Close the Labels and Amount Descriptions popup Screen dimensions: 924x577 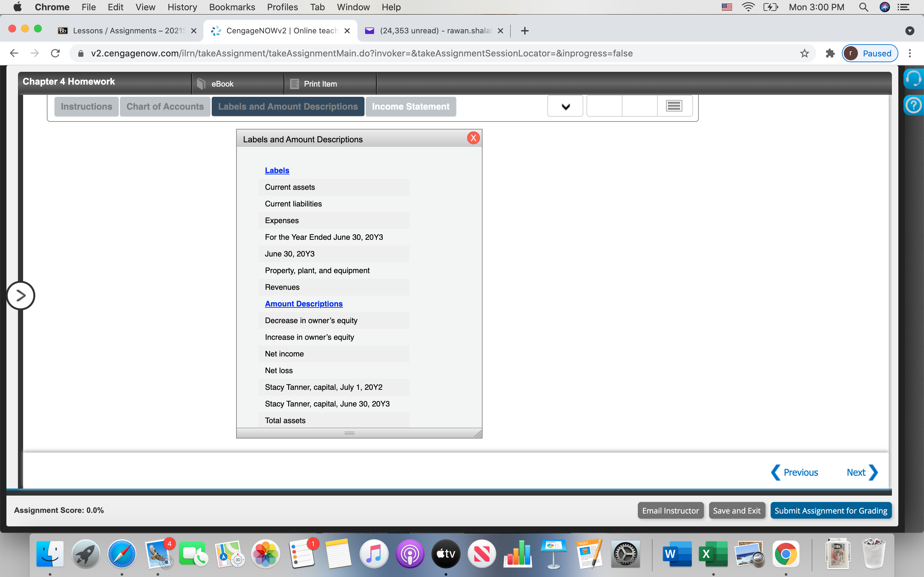coord(473,138)
